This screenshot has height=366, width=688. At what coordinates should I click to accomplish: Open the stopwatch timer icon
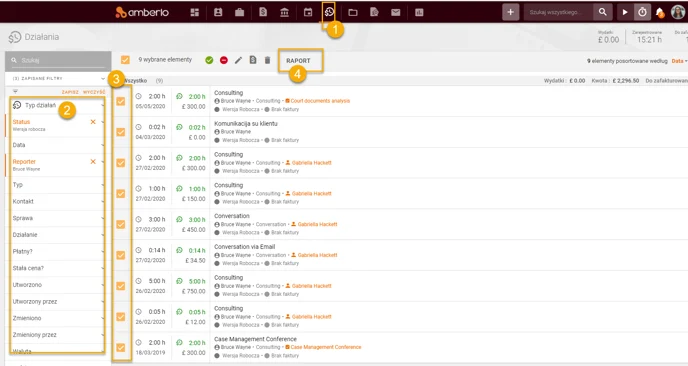click(642, 12)
